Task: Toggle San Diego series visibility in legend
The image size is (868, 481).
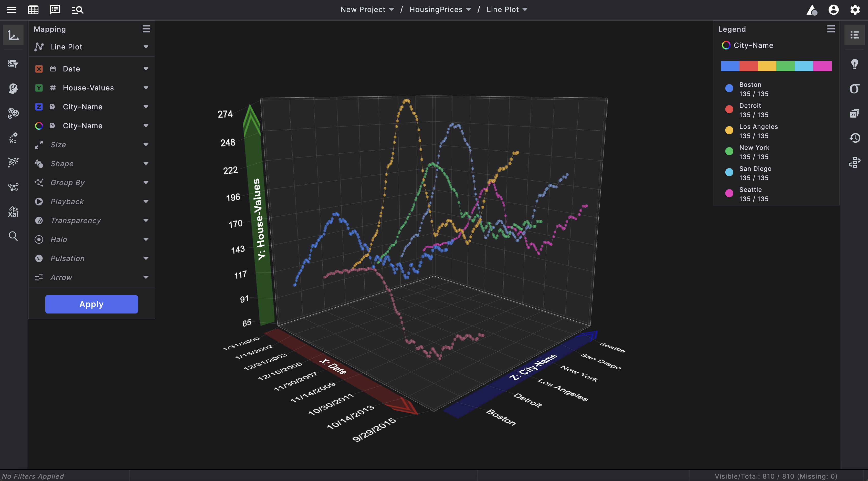Action: coord(729,172)
